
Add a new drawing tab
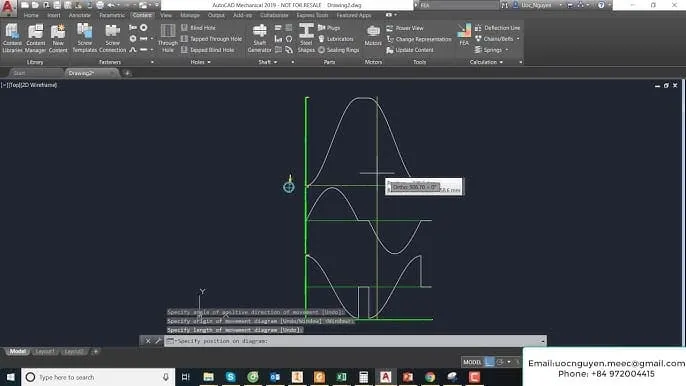[127, 73]
